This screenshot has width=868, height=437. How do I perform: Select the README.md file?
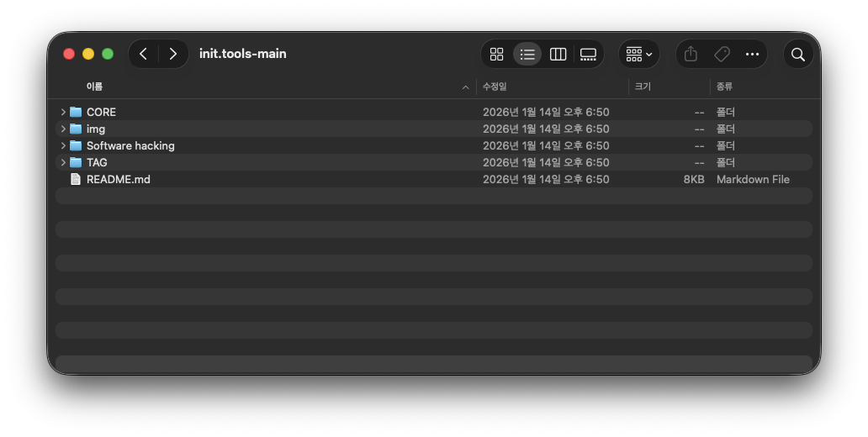pos(118,179)
